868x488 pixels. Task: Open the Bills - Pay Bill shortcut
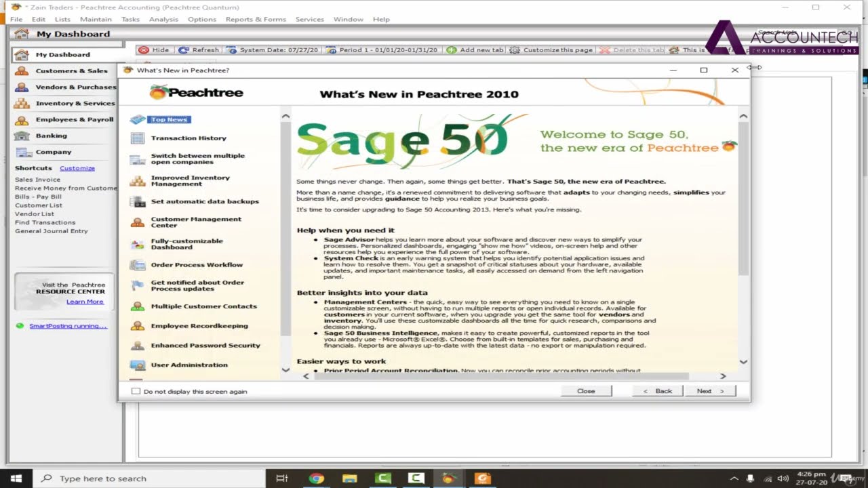click(x=38, y=197)
